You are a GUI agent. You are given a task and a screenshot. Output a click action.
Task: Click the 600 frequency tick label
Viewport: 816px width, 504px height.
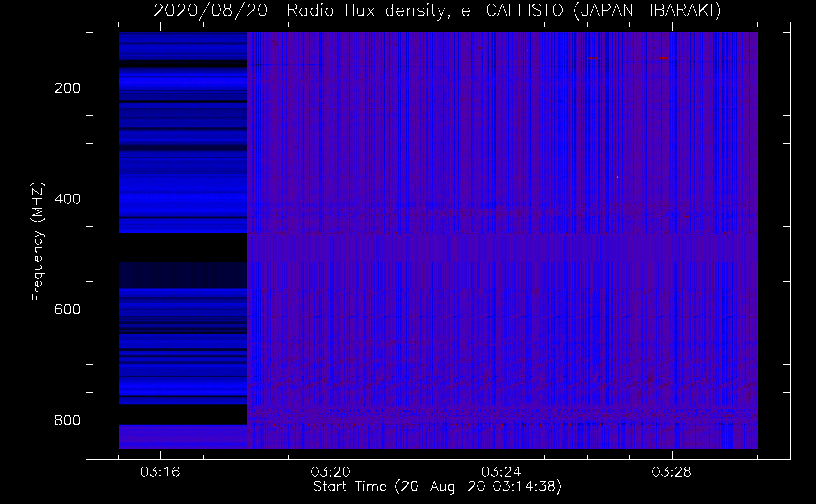(68, 309)
